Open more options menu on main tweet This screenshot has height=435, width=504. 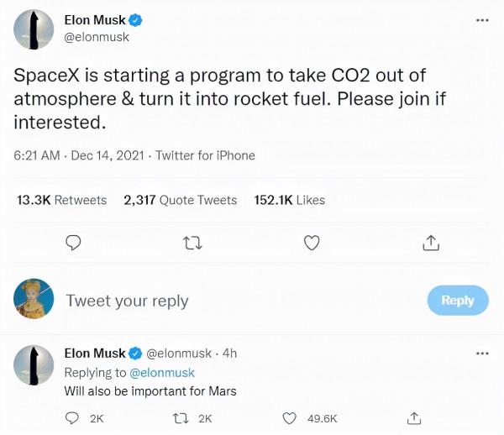coord(481,21)
